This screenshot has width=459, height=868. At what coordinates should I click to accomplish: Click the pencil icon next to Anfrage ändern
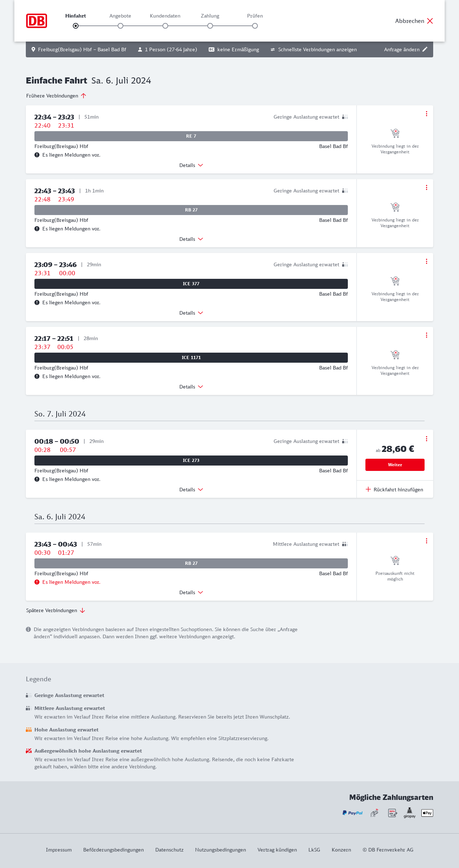tap(425, 49)
